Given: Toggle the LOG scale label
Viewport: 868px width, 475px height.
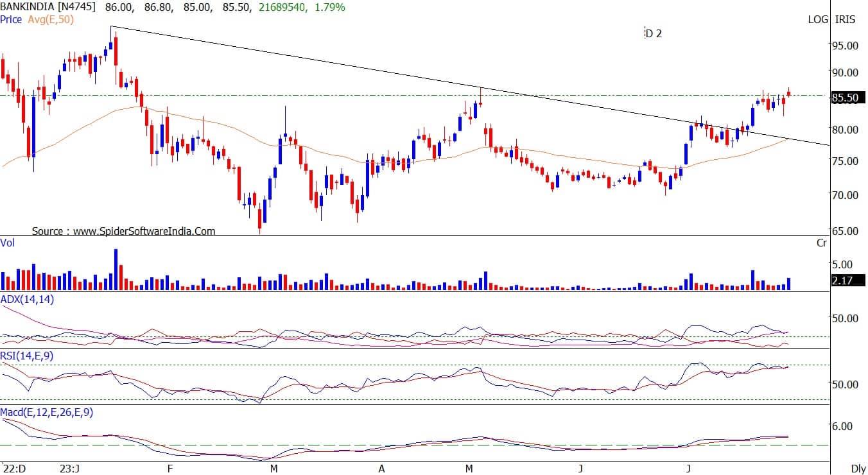Looking at the screenshot, I should point(817,19).
